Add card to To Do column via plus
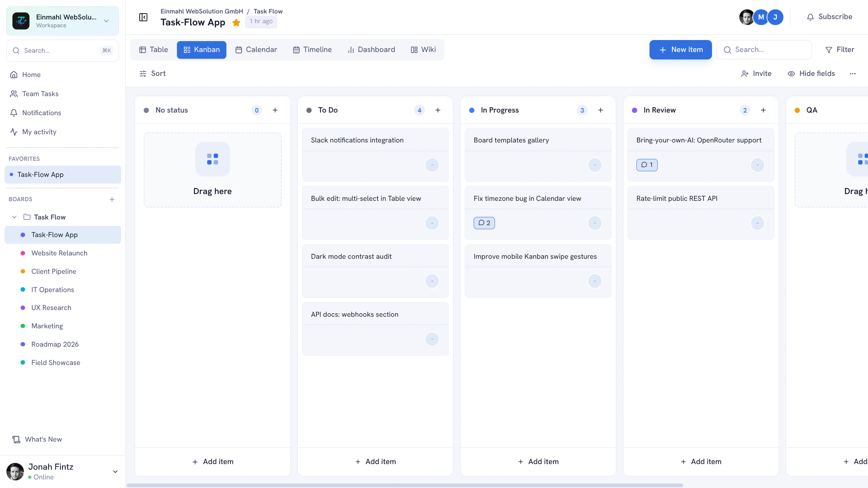Screen dimensions: 868x488 [438, 110]
